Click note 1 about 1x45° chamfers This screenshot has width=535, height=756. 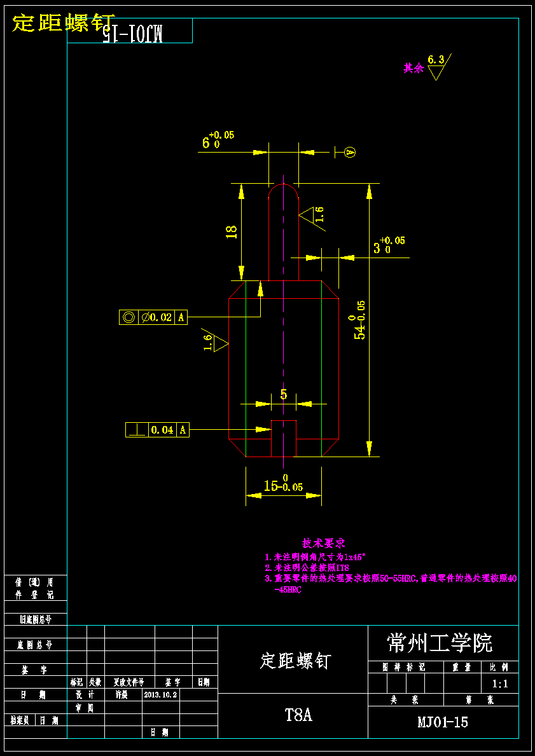pos(316,556)
